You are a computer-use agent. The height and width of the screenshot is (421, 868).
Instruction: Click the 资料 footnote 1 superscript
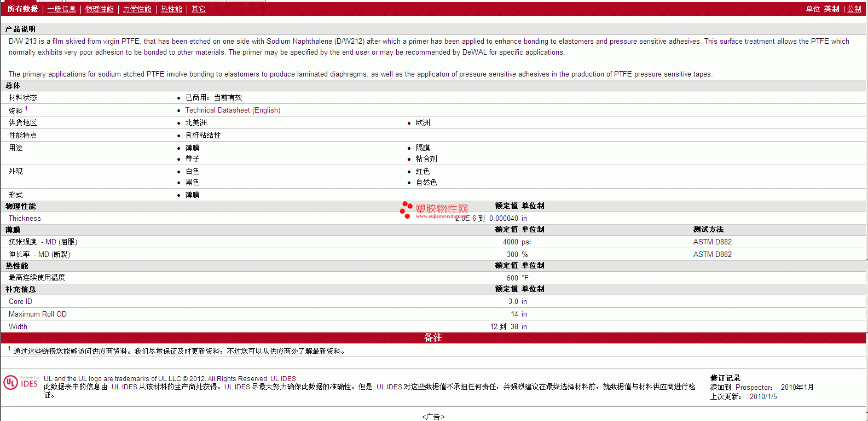[x=26, y=108]
